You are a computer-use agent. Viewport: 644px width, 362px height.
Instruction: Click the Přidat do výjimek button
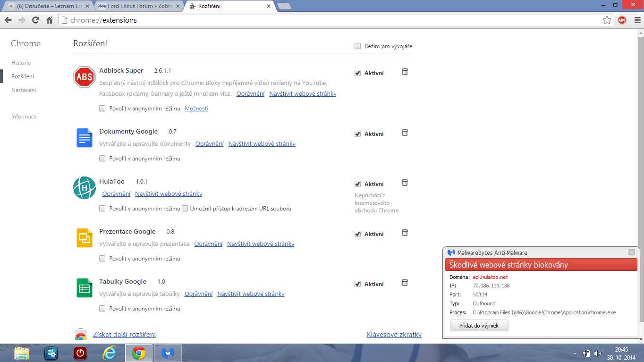[x=479, y=326]
